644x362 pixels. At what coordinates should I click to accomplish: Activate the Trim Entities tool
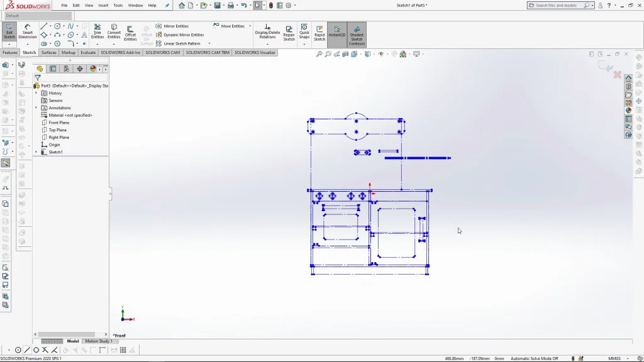(97, 33)
